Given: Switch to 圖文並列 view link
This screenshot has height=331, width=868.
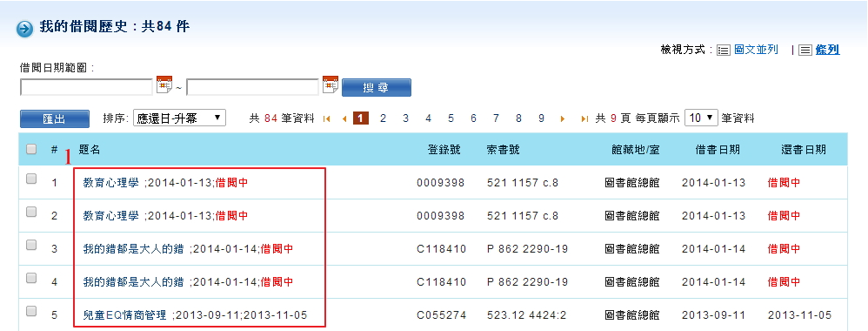Looking at the screenshot, I should tap(756, 50).
